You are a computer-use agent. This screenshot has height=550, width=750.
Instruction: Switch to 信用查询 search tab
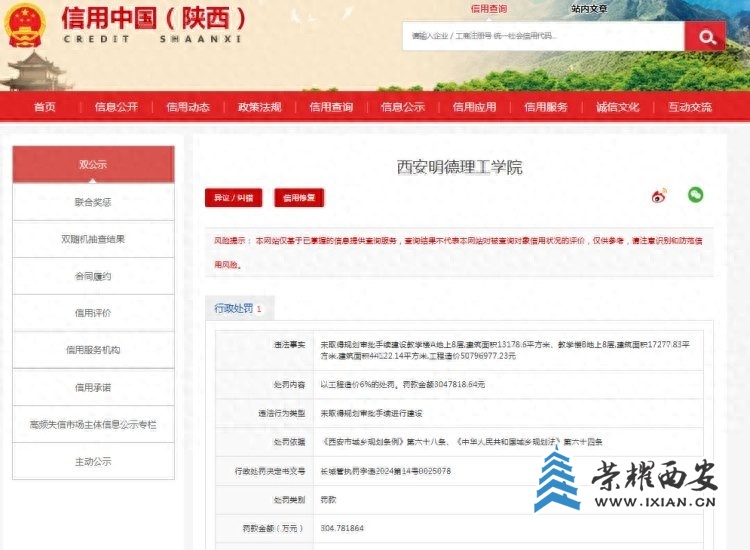click(x=488, y=9)
